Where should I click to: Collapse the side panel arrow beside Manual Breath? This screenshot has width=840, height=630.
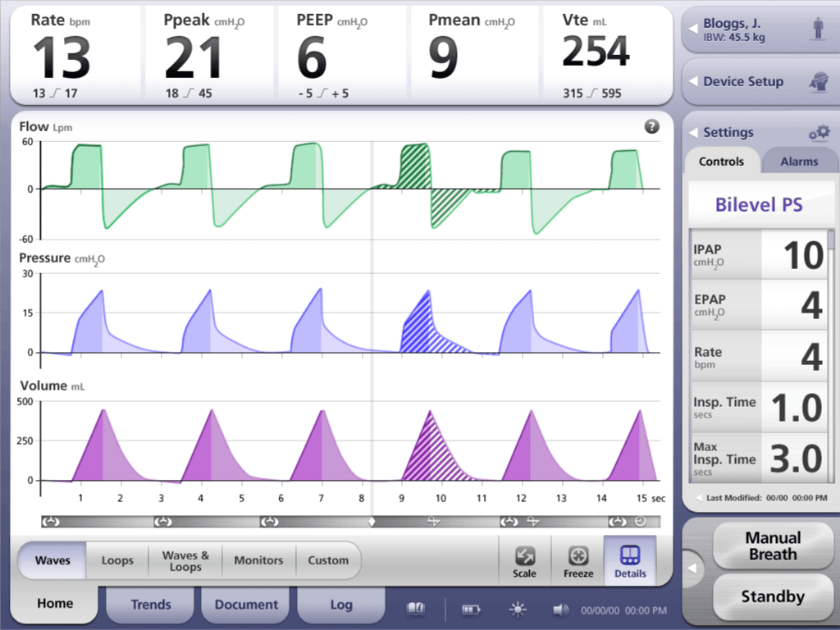pyautogui.click(x=693, y=568)
